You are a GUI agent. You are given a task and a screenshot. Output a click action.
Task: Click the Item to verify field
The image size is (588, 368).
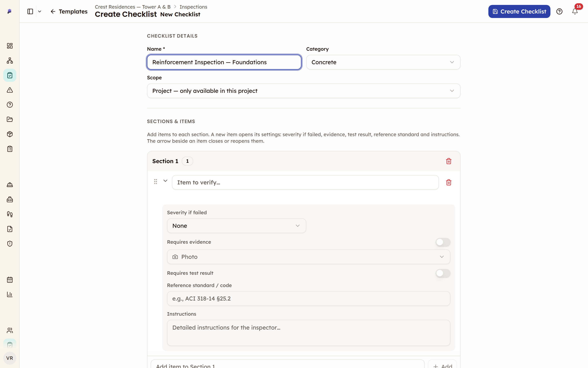(x=305, y=183)
